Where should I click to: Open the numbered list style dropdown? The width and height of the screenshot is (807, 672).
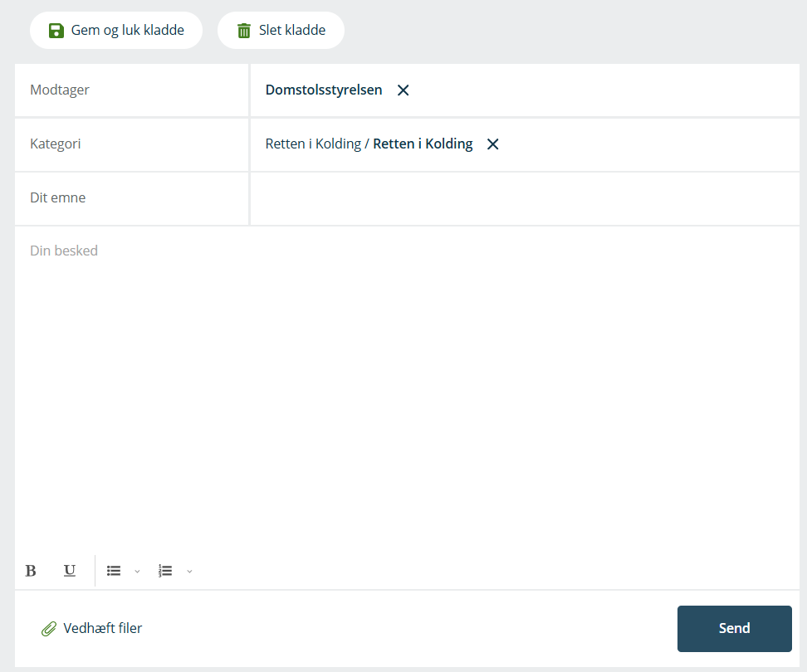189,571
